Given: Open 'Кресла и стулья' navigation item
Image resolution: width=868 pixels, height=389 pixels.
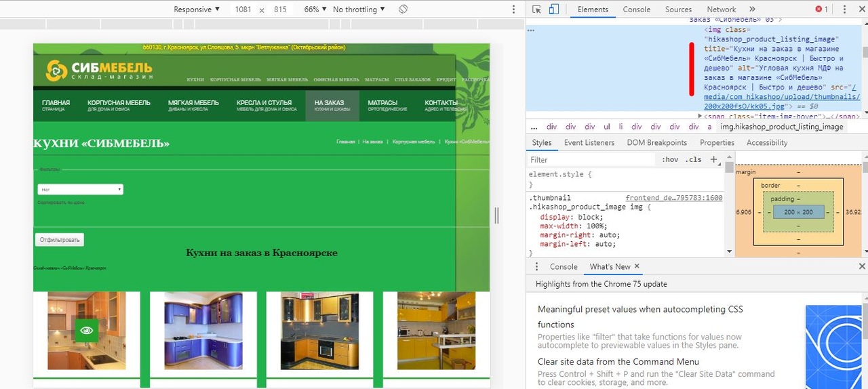Looking at the screenshot, I should [x=267, y=106].
